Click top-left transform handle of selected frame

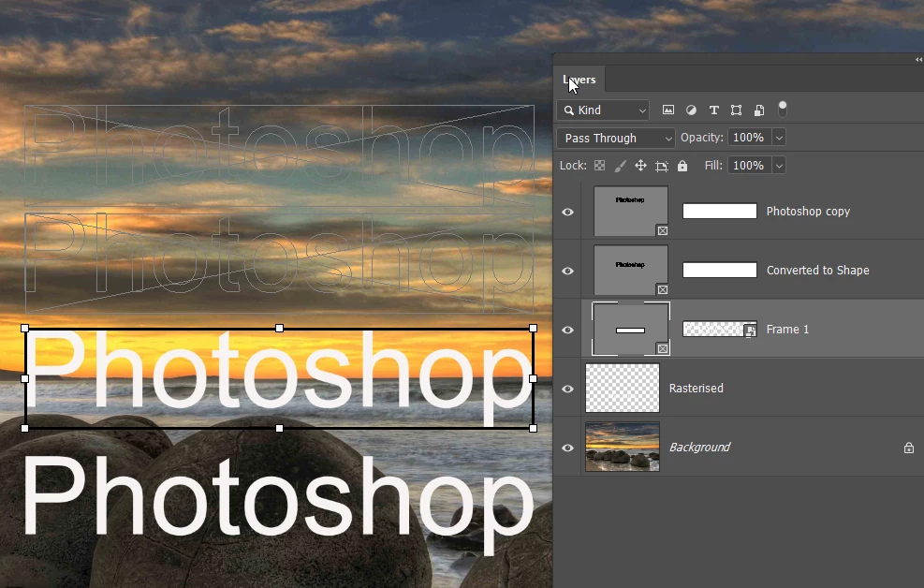(x=24, y=328)
